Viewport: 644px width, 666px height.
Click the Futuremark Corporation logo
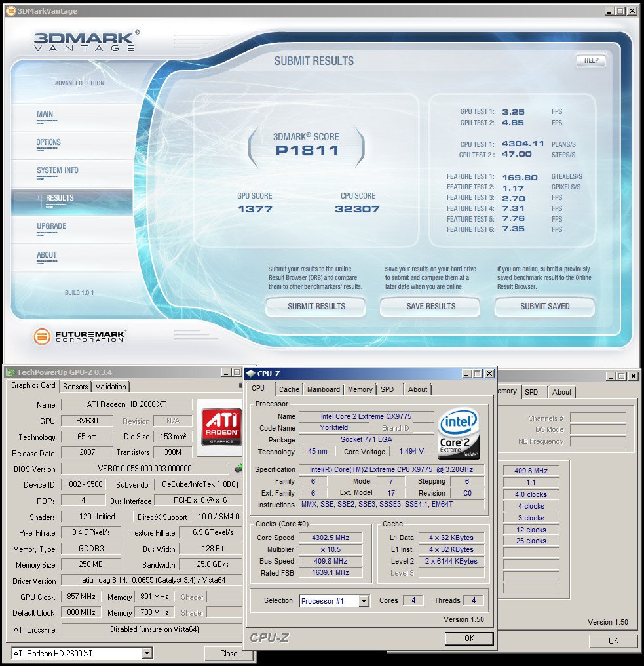tap(80, 336)
